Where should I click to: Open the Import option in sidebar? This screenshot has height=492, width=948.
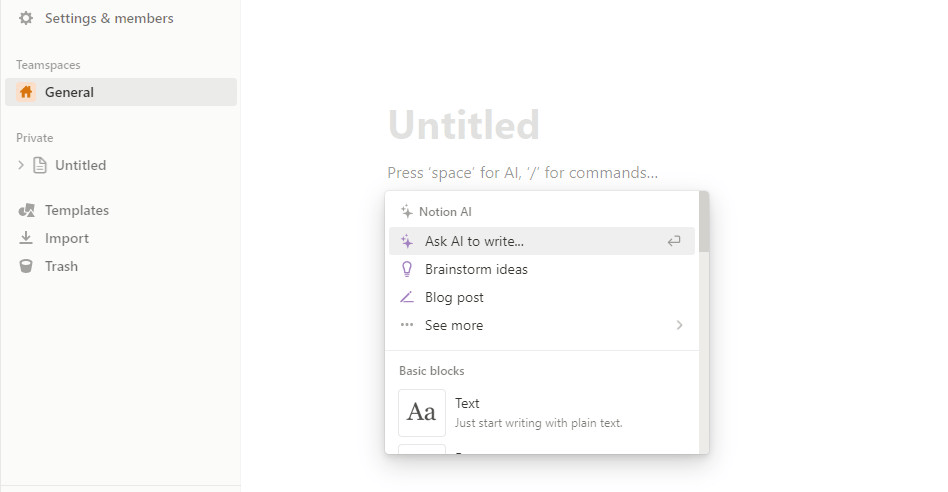(x=67, y=238)
